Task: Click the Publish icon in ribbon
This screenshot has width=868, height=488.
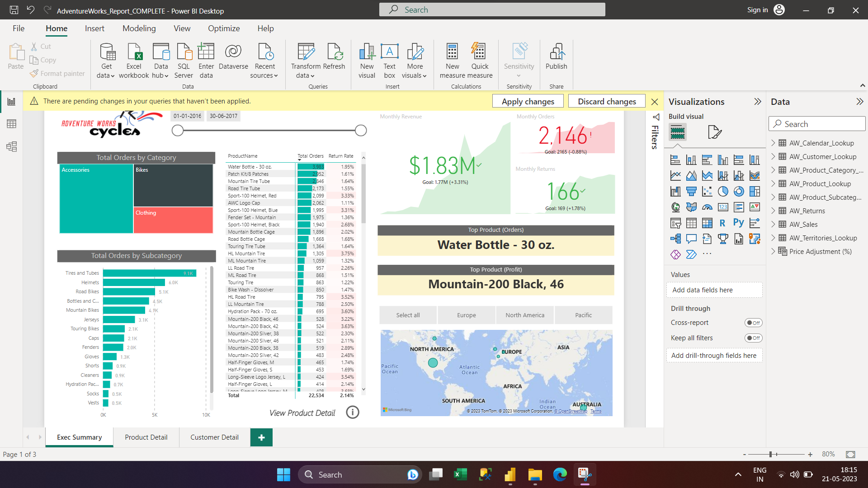Action: [x=556, y=57]
